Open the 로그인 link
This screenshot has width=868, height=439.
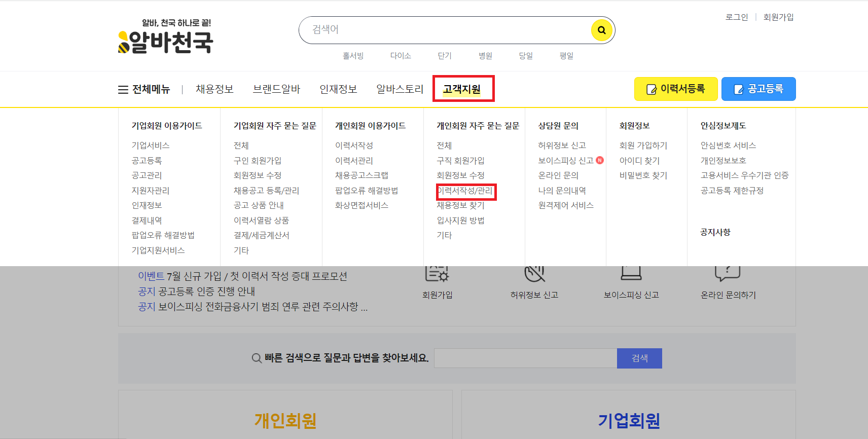pyautogui.click(x=736, y=17)
